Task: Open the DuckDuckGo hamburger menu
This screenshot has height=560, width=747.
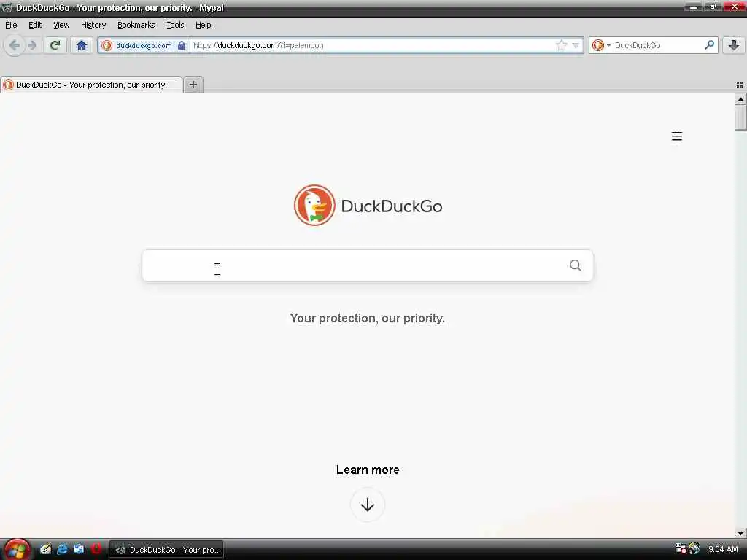Action: [676, 136]
